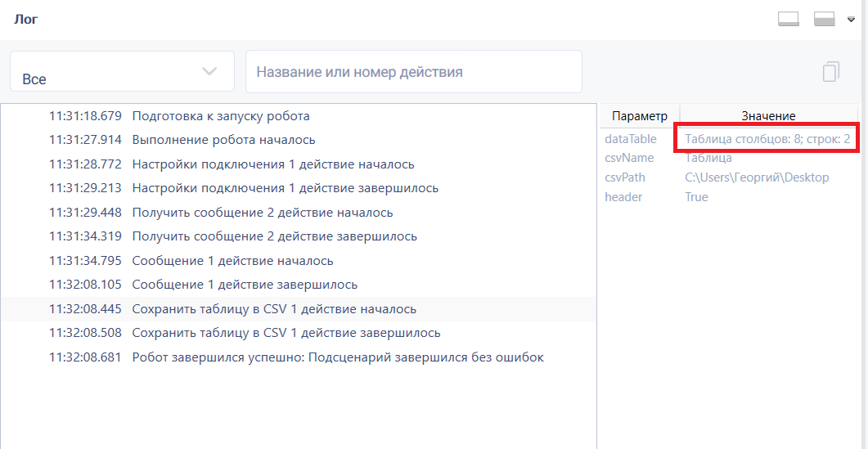868x449 pixels.
Task: Open dataTable value 'Таблица столбцов: 8; строк: 2'
Action: (767, 139)
